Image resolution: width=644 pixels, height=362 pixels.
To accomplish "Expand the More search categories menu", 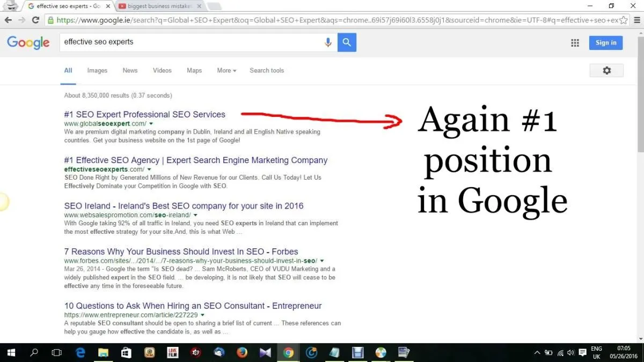I will (225, 70).
